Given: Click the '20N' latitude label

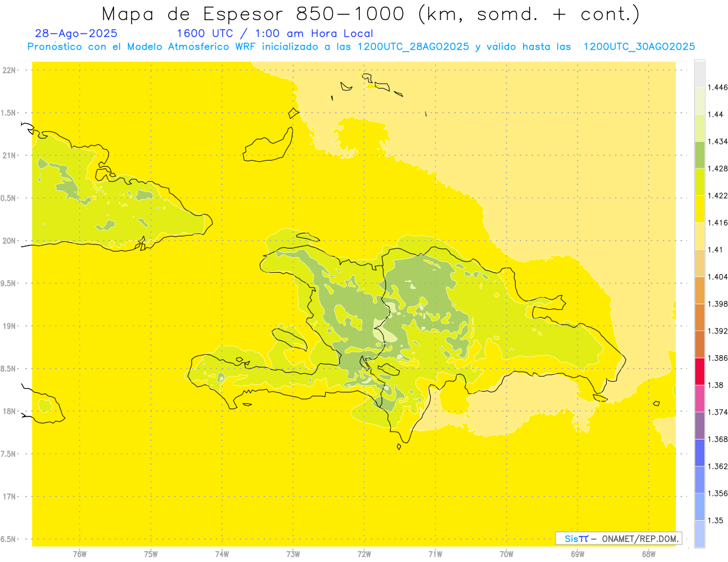Looking at the screenshot, I should coord(9,241).
